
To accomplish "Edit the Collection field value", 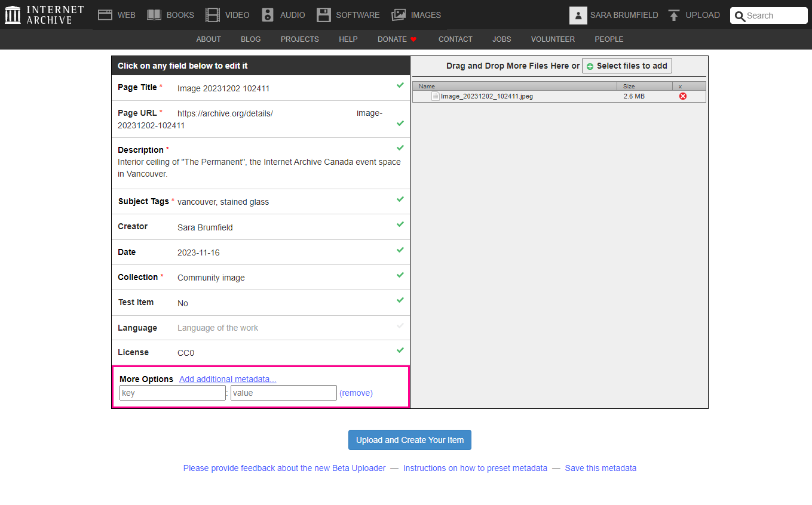I will click(211, 278).
